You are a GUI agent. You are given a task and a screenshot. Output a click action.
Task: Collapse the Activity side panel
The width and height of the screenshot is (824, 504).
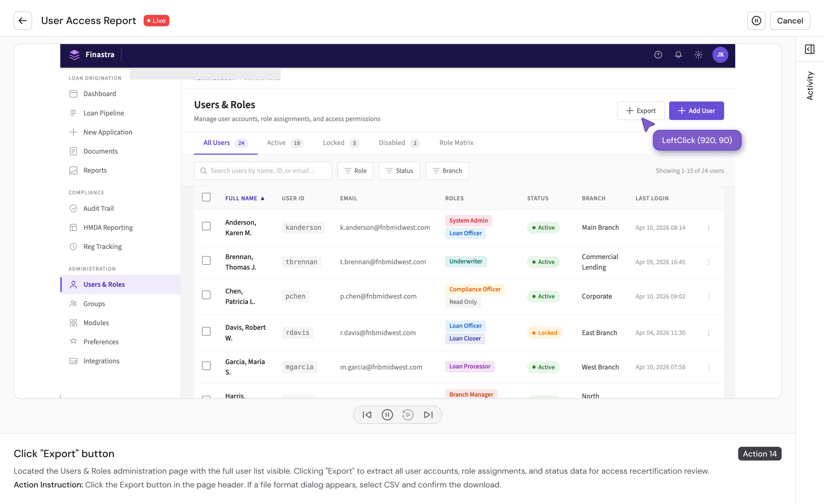click(x=809, y=49)
